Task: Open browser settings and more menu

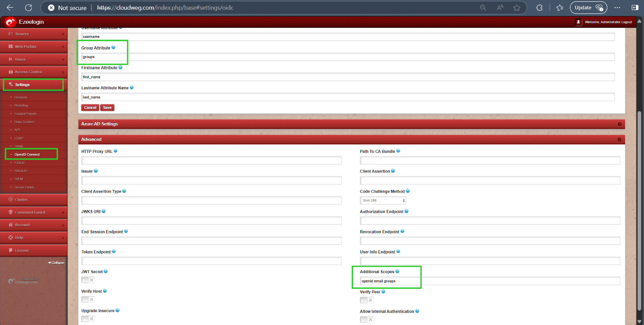Action: click(x=617, y=8)
